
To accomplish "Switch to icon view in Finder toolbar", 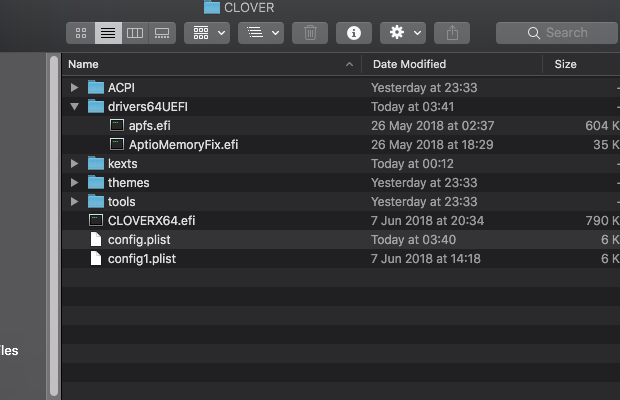I will 81,33.
